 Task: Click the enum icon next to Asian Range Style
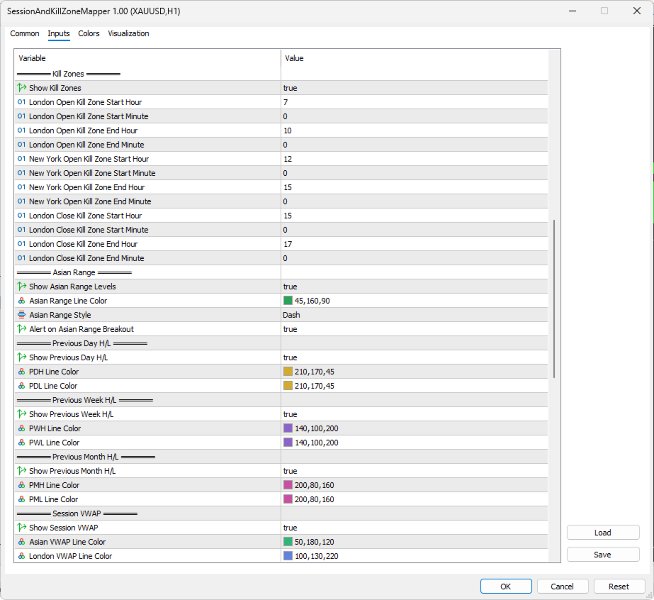pos(22,315)
